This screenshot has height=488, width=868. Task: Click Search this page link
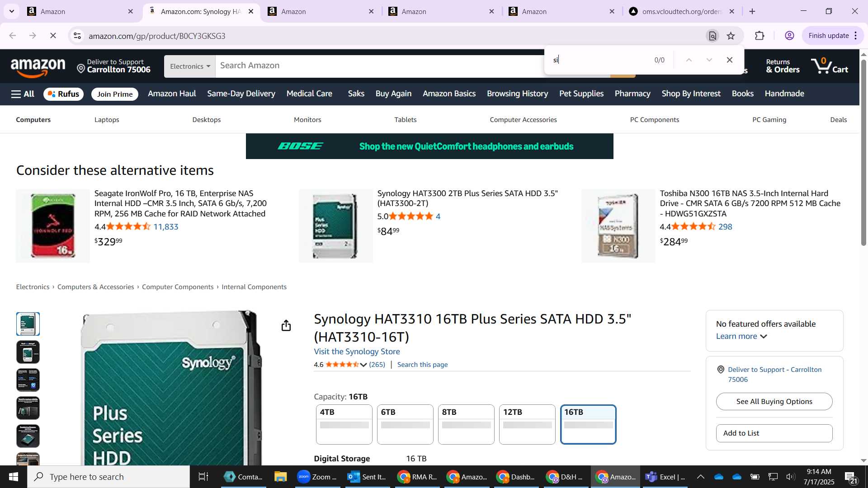(422, 365)
